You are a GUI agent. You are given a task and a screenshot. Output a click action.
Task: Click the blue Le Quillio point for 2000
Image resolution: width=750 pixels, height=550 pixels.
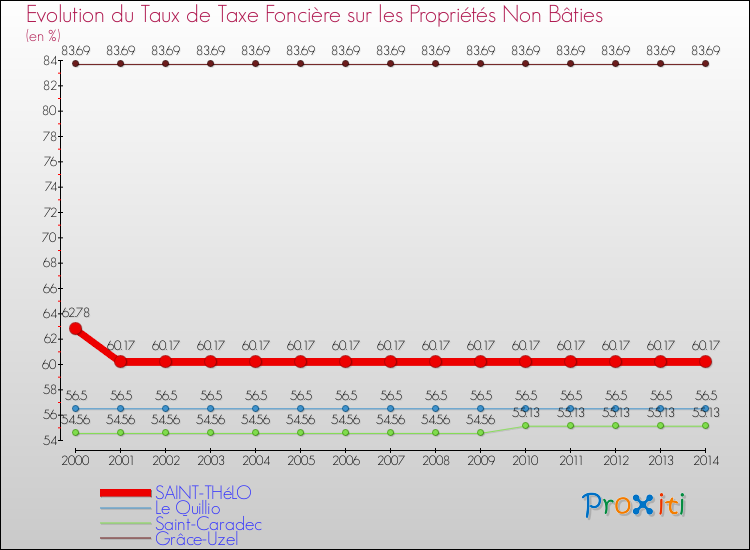tap(76, 408)
